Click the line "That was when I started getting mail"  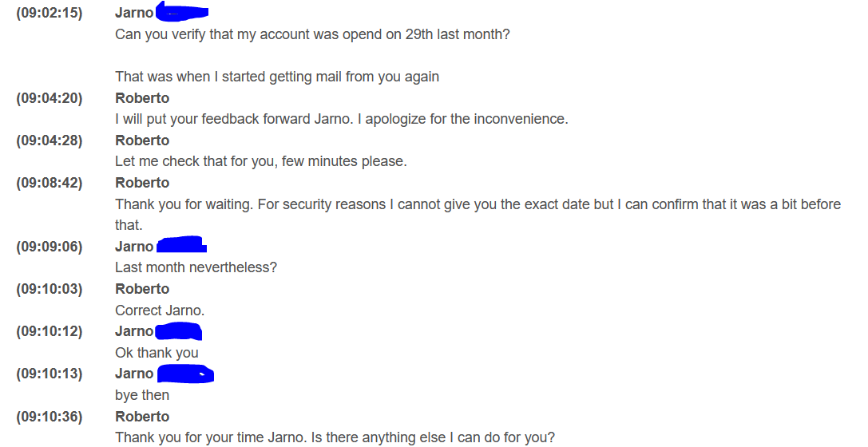point(277,77)
